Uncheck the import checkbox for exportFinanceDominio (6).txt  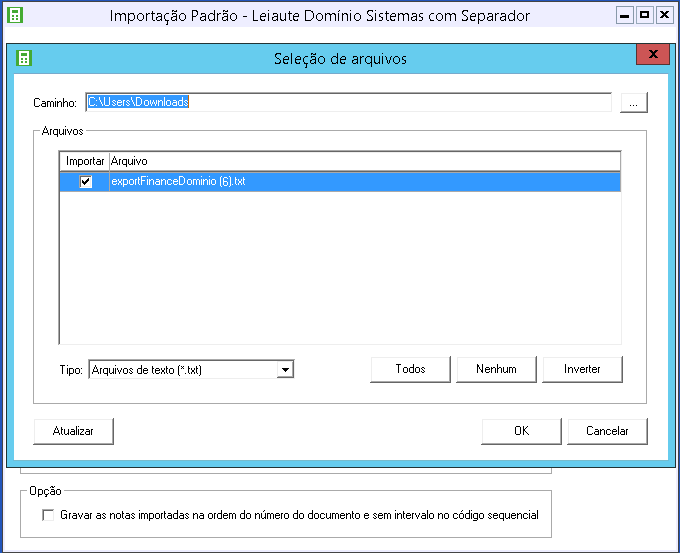[x=86, y=182]
